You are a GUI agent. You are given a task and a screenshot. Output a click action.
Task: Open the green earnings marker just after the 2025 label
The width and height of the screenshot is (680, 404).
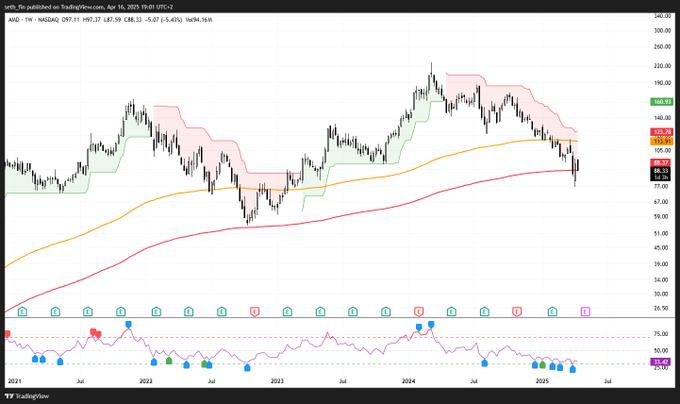[552, 311]
